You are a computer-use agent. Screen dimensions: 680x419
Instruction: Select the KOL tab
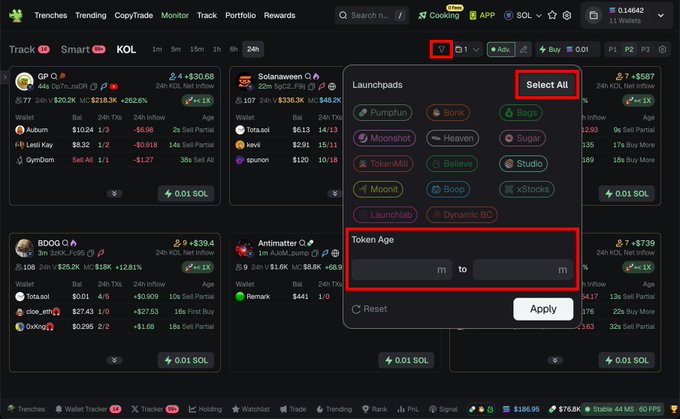tap(126, 49)
